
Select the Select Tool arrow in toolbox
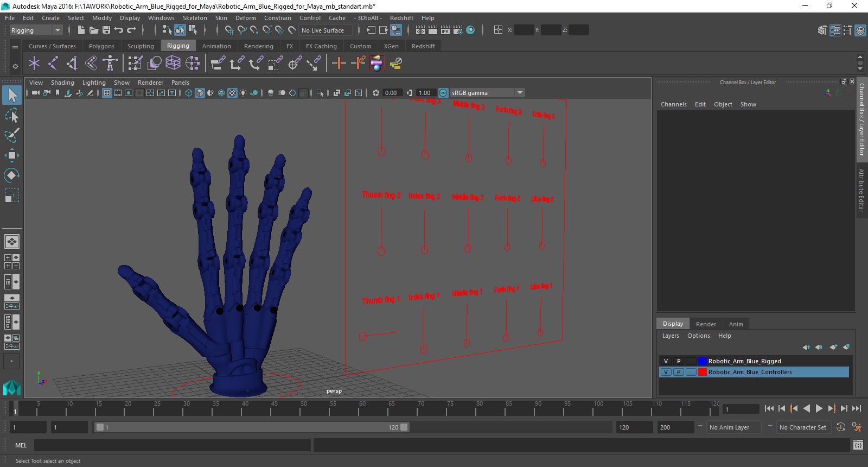point(12,96)
